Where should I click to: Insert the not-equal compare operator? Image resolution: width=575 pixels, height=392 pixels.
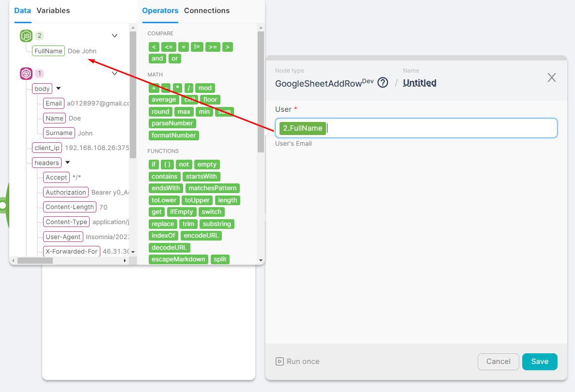[197, 47]
